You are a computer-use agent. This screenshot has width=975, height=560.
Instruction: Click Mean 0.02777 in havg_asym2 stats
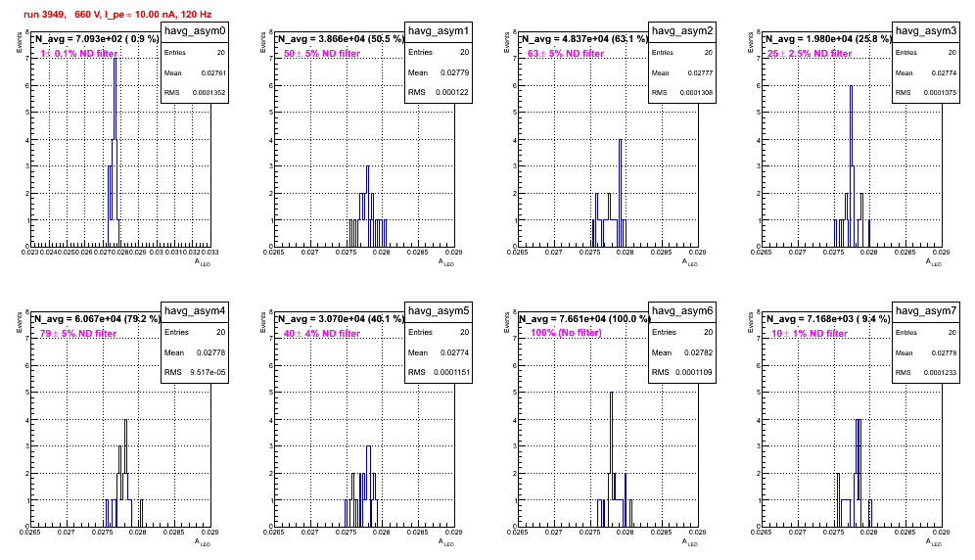[682, 72]
